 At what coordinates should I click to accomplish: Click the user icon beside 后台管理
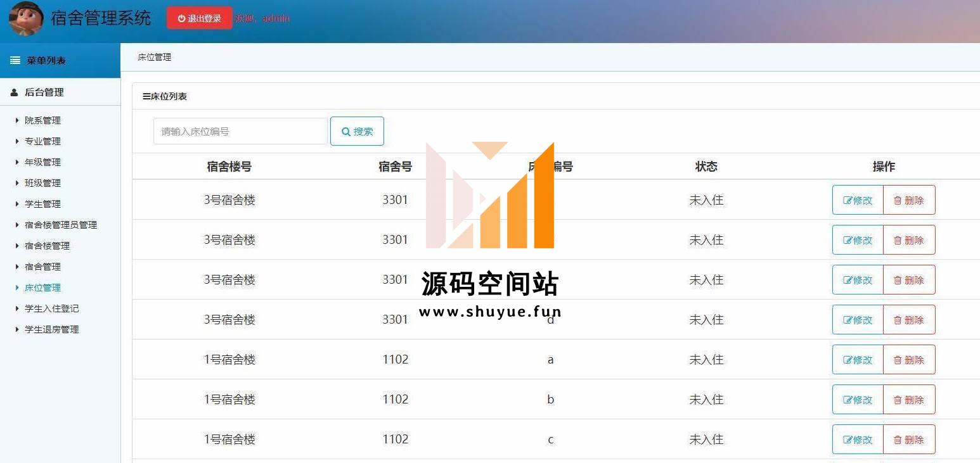pyautogui.click(x=15, y=92)
